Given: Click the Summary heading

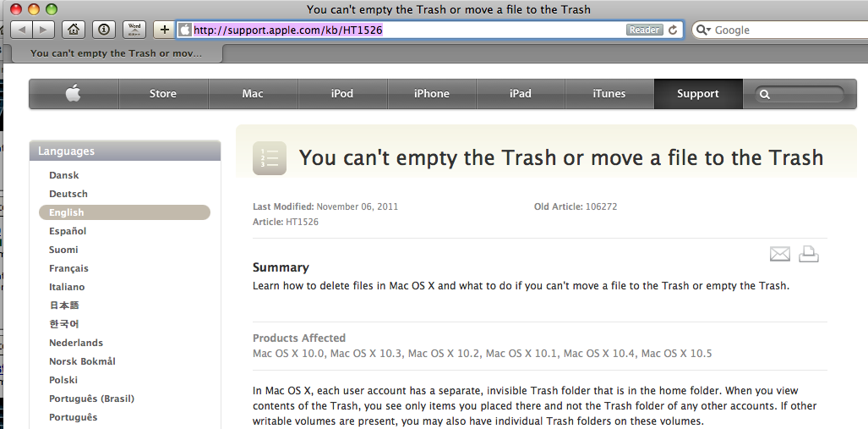Looking at the screenshot, I should click(281, 267).
